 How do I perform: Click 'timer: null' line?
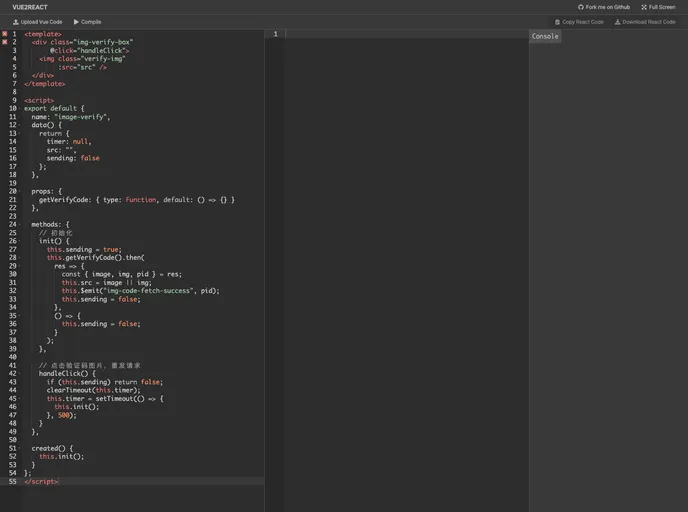[x=69, y=142]
